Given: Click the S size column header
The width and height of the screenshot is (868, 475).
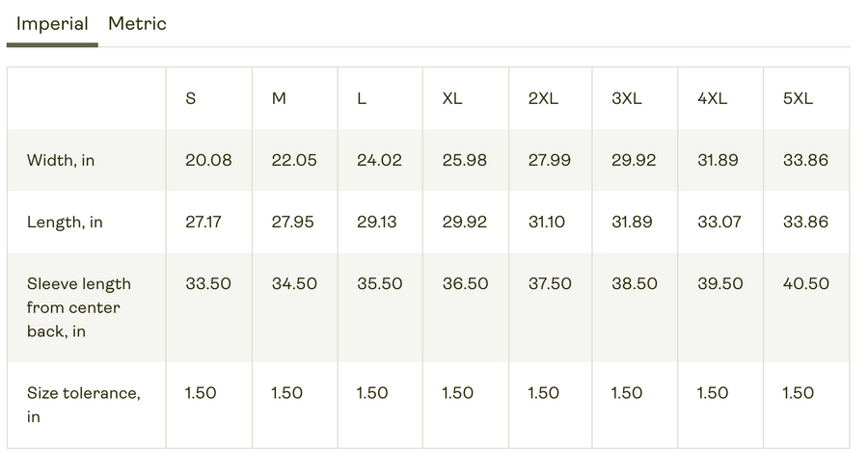Looking at the screenshot, I should [191, 98].
